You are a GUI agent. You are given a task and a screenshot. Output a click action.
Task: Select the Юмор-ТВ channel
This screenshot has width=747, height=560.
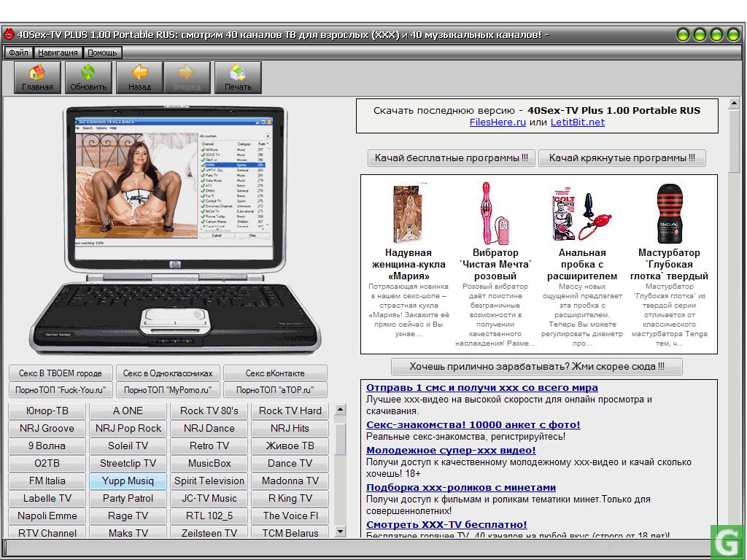(47, 411)
